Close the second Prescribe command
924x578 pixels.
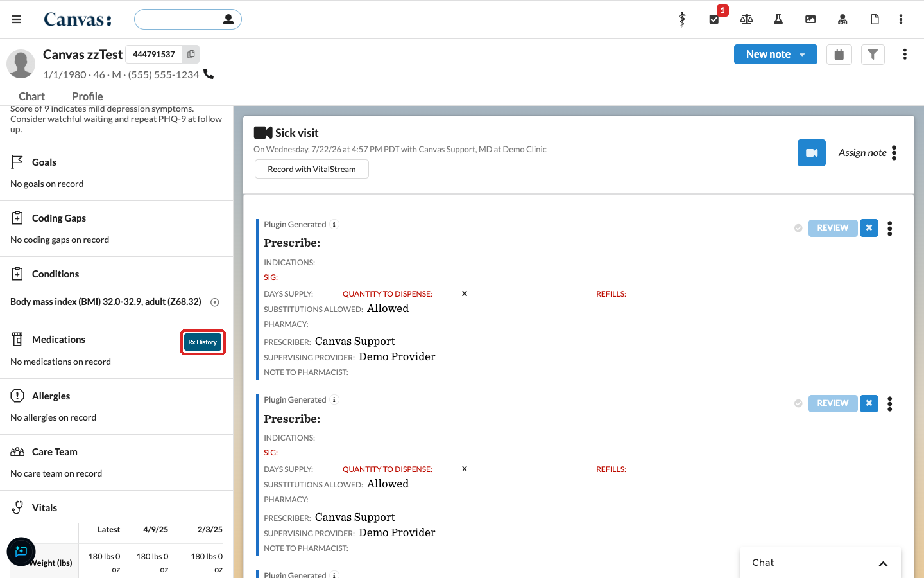[x=869, y=403]
